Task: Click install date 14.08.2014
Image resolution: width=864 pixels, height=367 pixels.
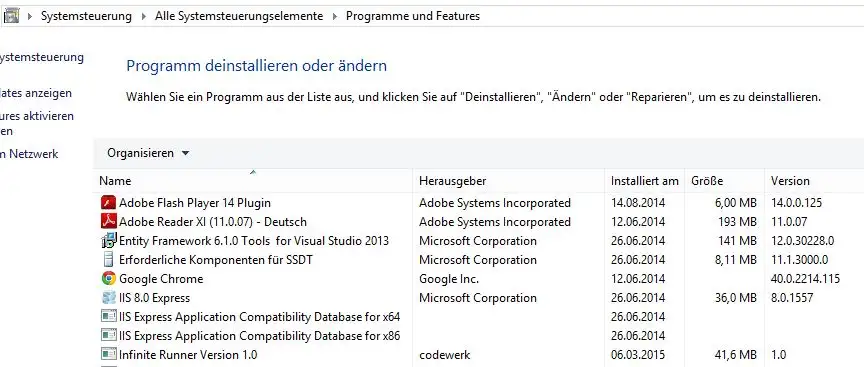Action: click(638, 203)
